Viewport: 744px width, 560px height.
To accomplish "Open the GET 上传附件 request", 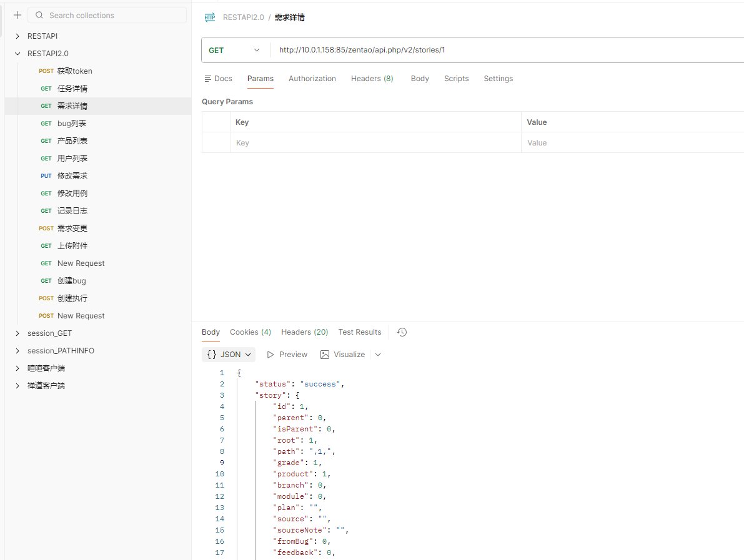I will click(x=98, y=246).
